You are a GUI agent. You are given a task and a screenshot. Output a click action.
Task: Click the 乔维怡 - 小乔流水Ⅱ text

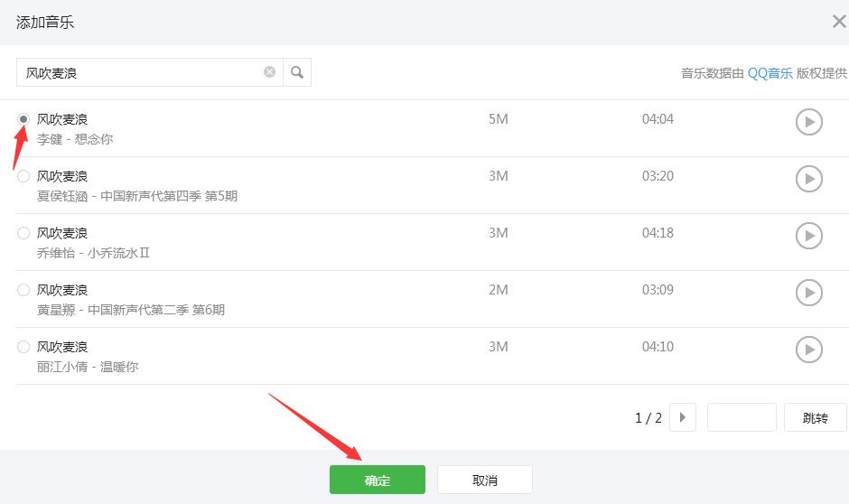point(93,253)
